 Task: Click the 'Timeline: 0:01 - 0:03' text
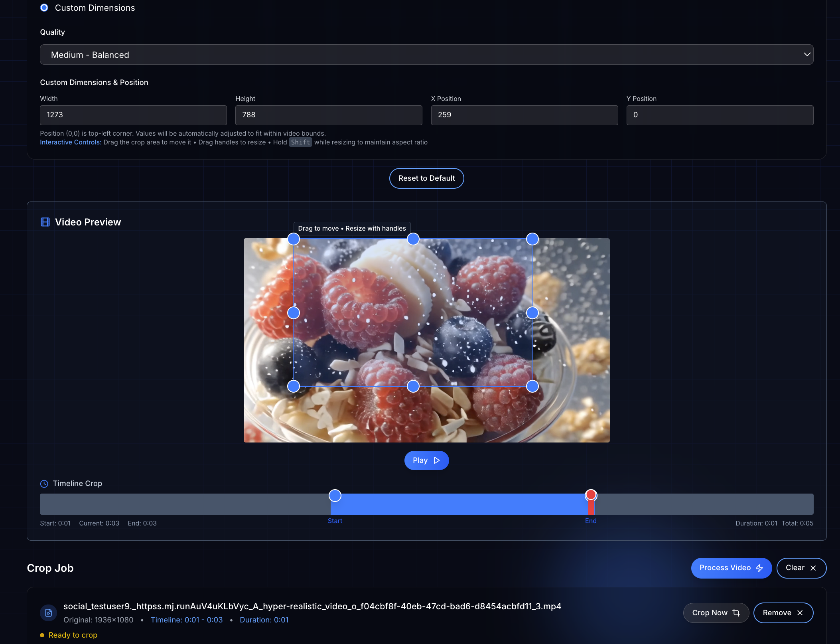(x=187, y=620)
